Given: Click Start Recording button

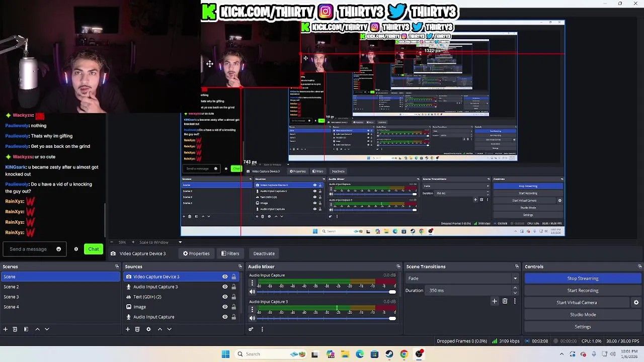Looking at the screenshot, I should 583,290.
